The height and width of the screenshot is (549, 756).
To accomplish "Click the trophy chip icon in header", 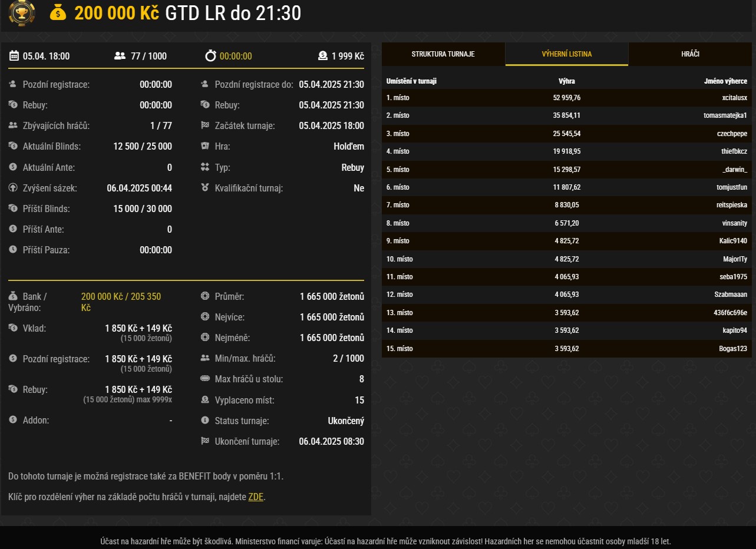I will tap(22, 12).
